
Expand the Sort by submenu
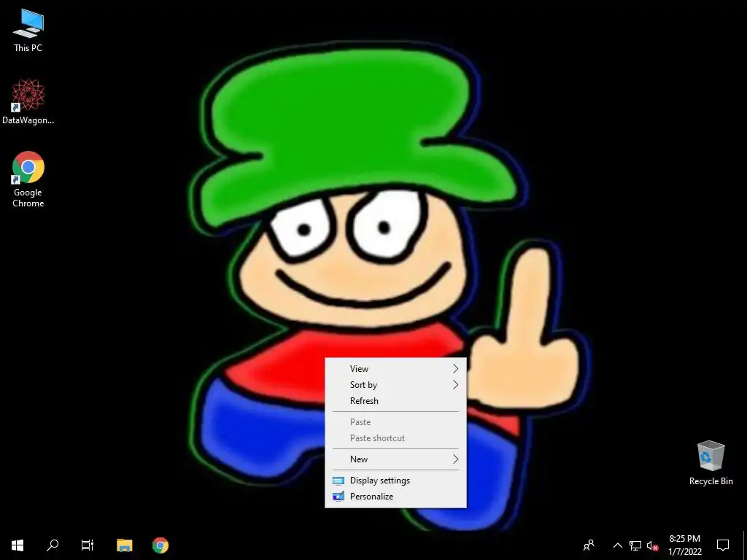coord(395,385)
